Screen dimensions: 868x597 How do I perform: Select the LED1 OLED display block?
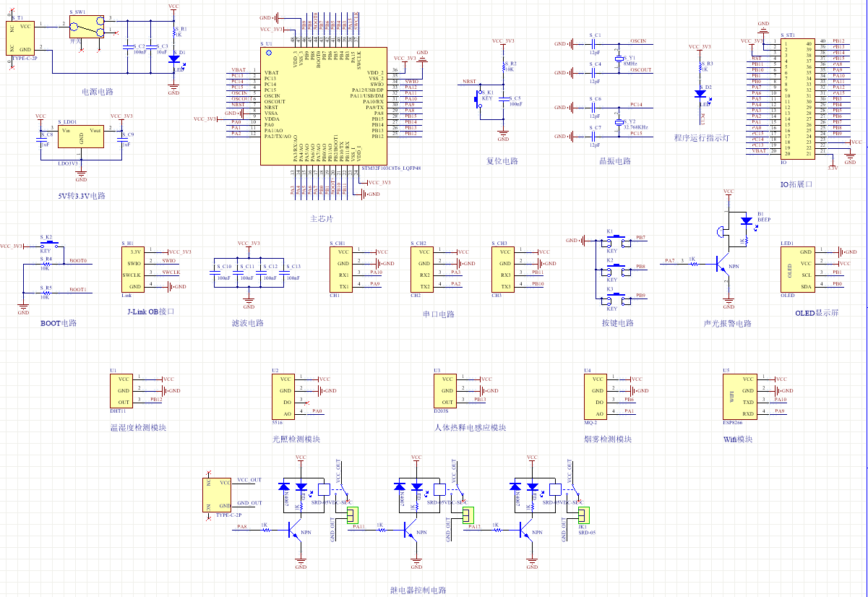coord(798,269)
